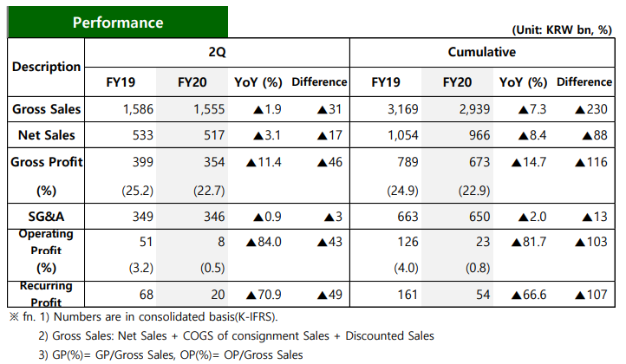Click 2Q FY20 Gross Sales value 1,555
This screenshot has width=626, height=364.
(209, 109)
